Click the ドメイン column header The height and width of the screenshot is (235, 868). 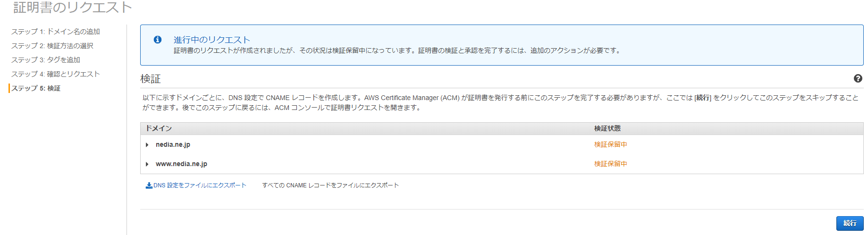pos(159,128)
